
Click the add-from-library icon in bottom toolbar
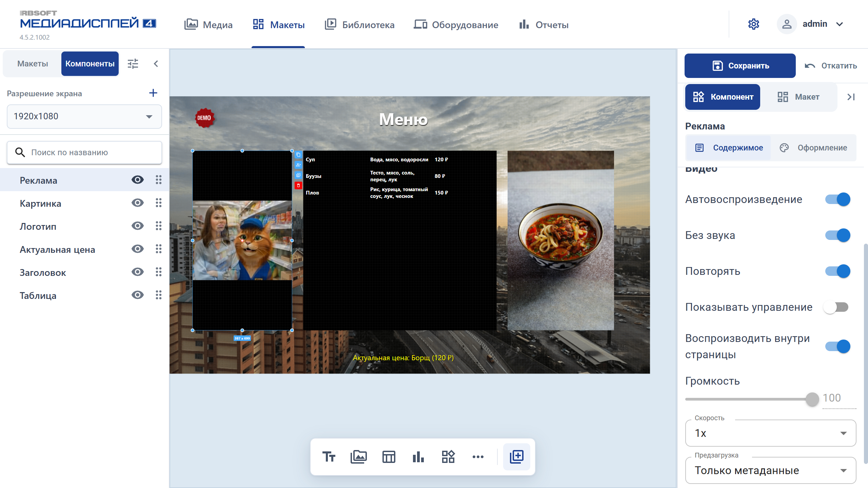[517, 456]
